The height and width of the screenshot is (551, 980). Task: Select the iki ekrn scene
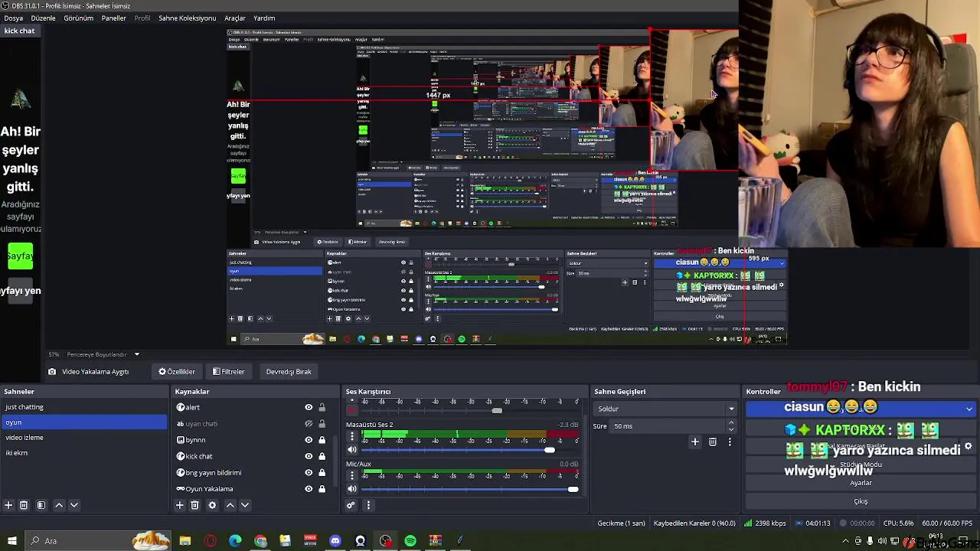pyautogui.click(x=83, y=453)
